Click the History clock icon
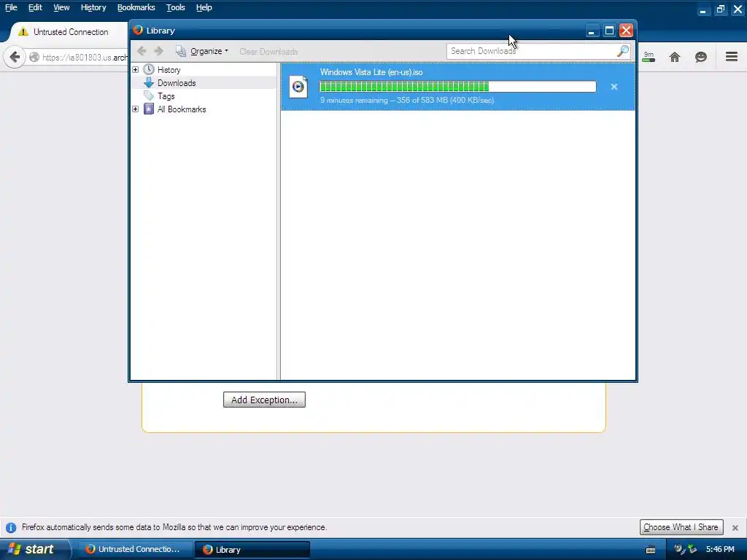 click(x=149, y=69)
